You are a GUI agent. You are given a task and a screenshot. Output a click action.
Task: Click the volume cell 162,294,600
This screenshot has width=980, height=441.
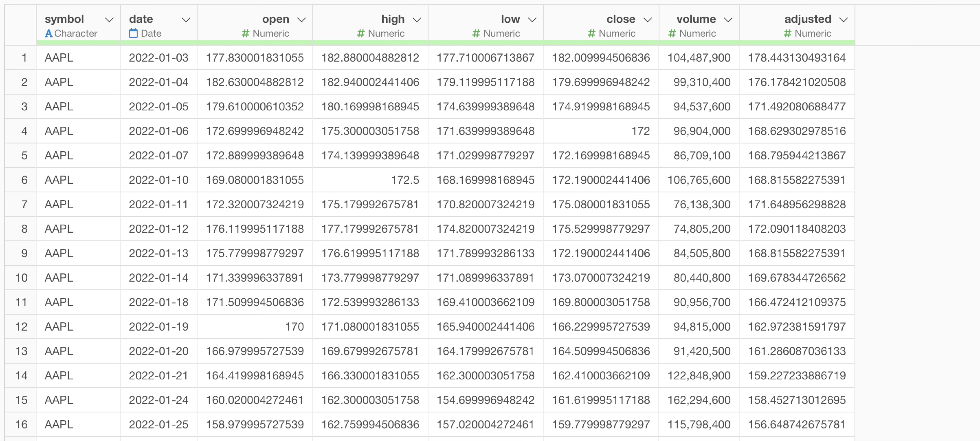pos(699,400)
